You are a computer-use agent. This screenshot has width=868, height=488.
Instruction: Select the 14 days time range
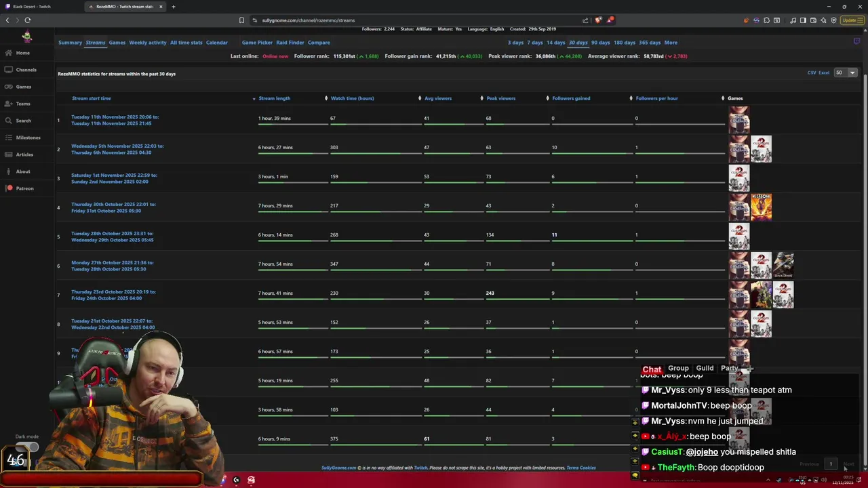(x=556, y=43)
